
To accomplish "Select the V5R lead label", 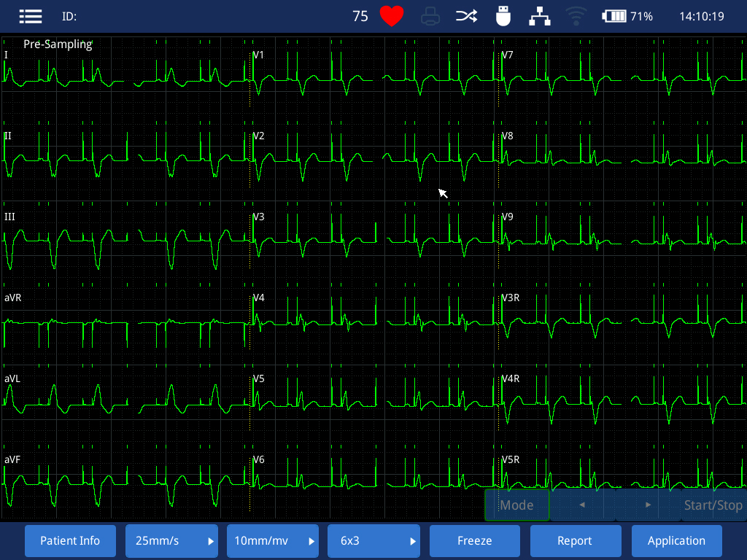I will 511,459.
